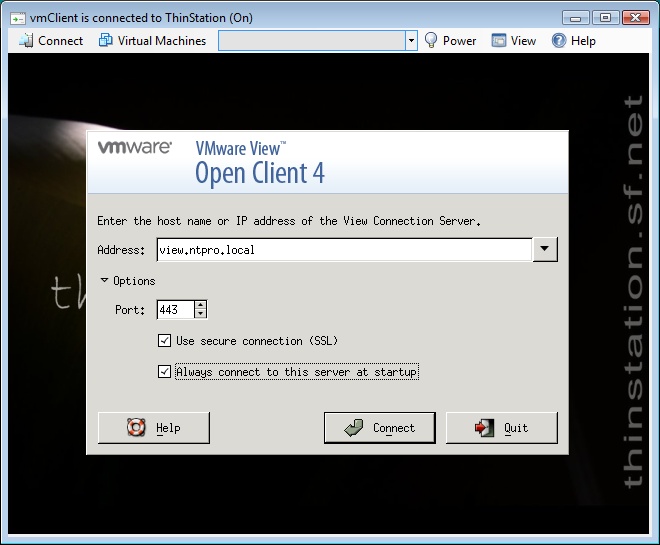Screen dimensions: 660x545
Task: Maximize the vmClient window
Action: click(605, 18)
